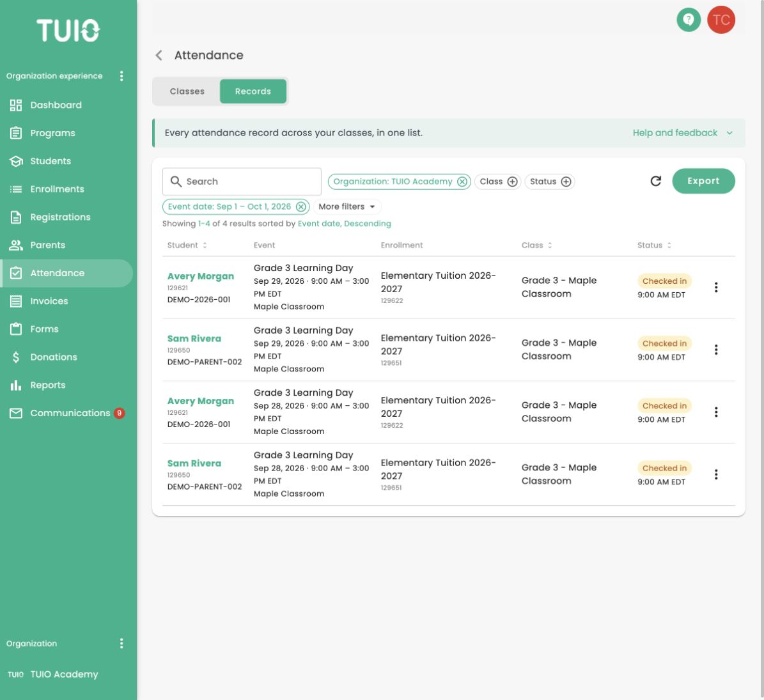This screenshot has height=700, width=764.
Task: Click Checked in status for Avery Morgan Sep 28
Action: coord(664,406)
